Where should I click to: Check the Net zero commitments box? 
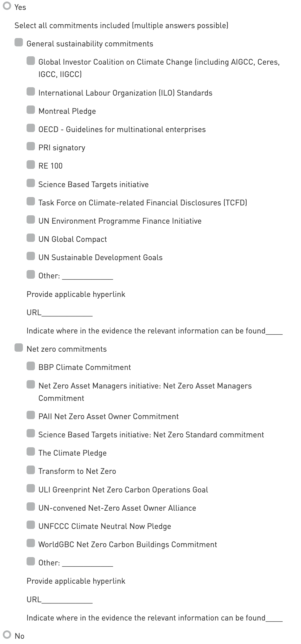(19, 348)
